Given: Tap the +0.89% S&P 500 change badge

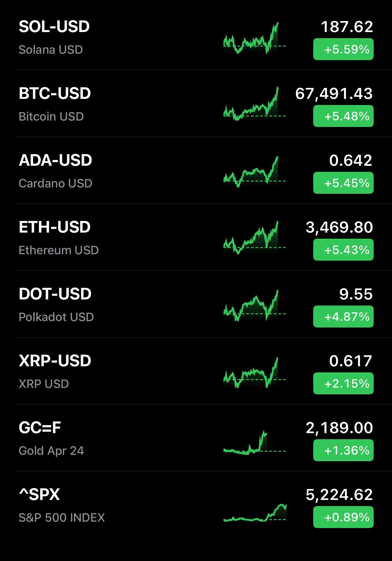Looking at the screenshot, I should tap(343, 517).
